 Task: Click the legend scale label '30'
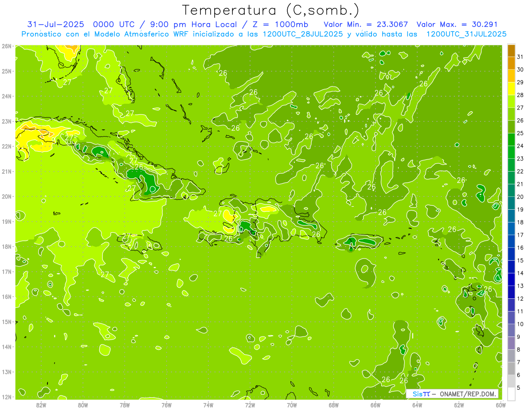coord(520,69)
